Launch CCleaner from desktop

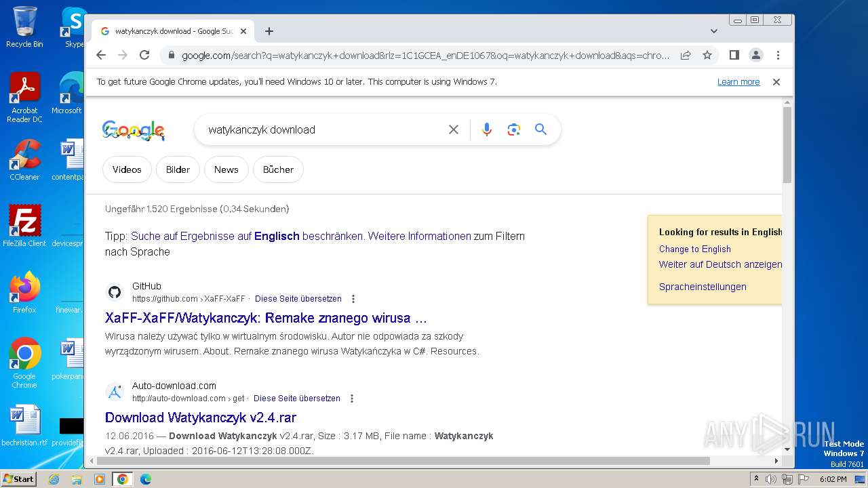click(24, 160)
